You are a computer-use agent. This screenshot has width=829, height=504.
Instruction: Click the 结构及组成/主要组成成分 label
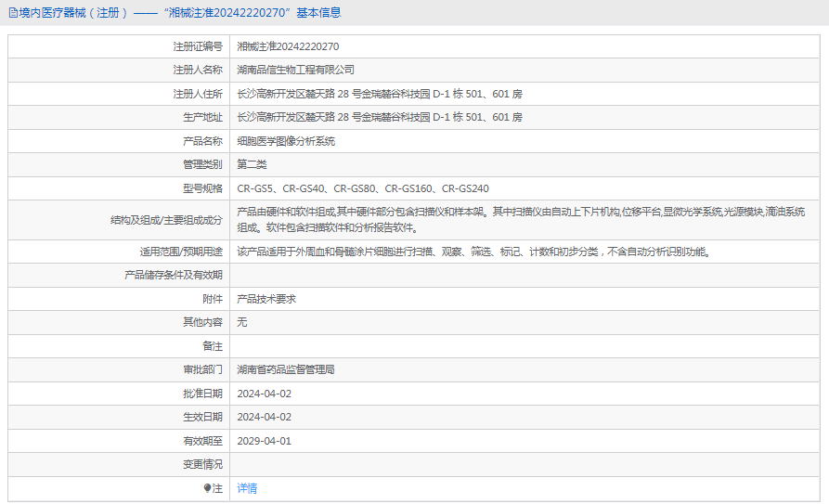pyautogui.click(x=166, y=220)
